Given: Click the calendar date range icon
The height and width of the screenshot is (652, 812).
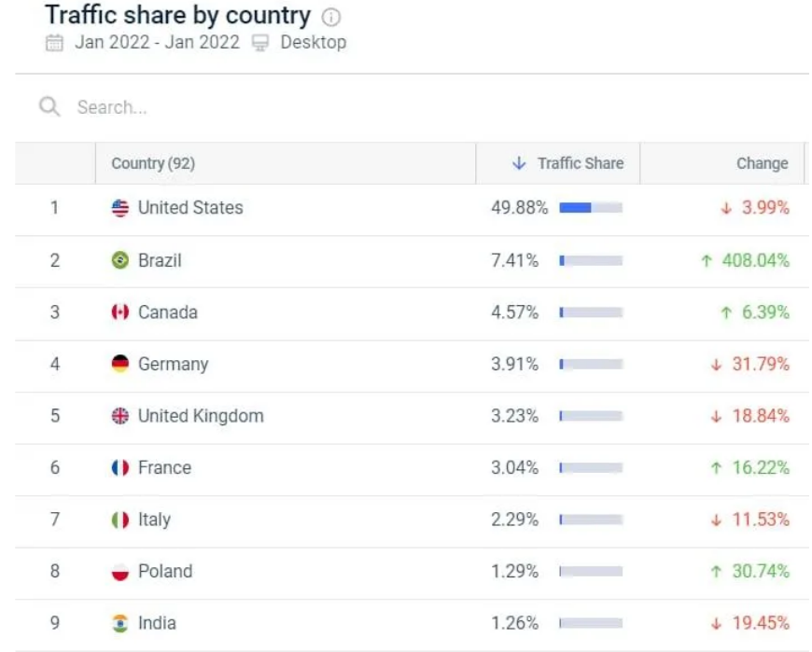Looking at the screenshot, I should (55, 43).
